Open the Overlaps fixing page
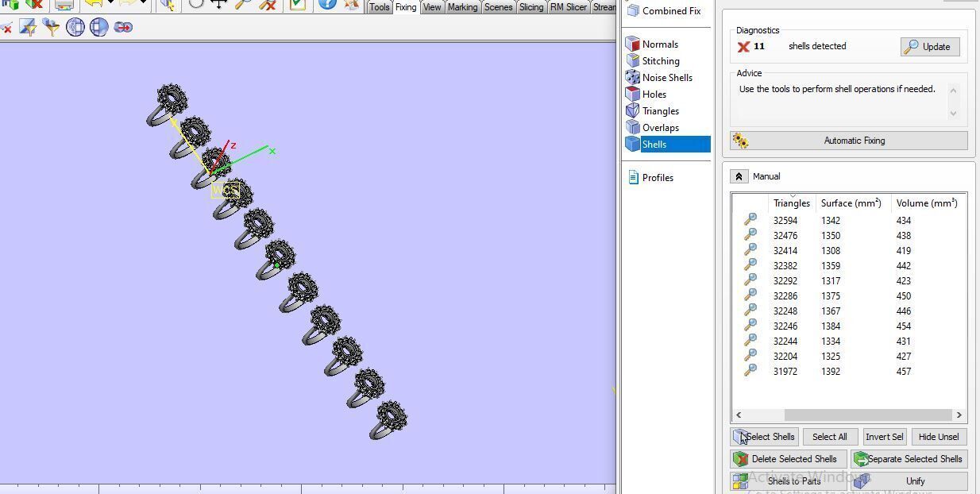 pos(653,128)
